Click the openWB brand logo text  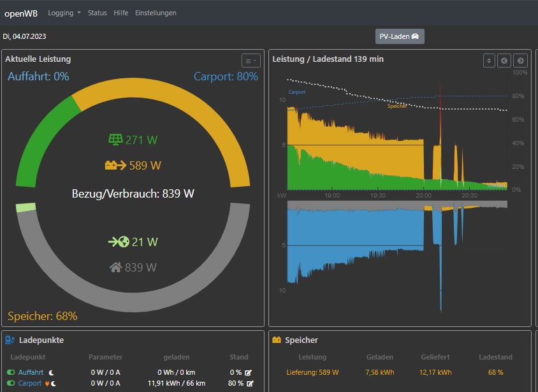[x=21, y=14]
